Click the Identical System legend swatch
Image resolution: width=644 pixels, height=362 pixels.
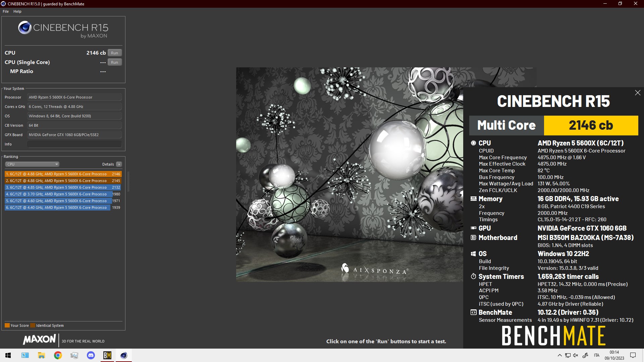point(33,325)
